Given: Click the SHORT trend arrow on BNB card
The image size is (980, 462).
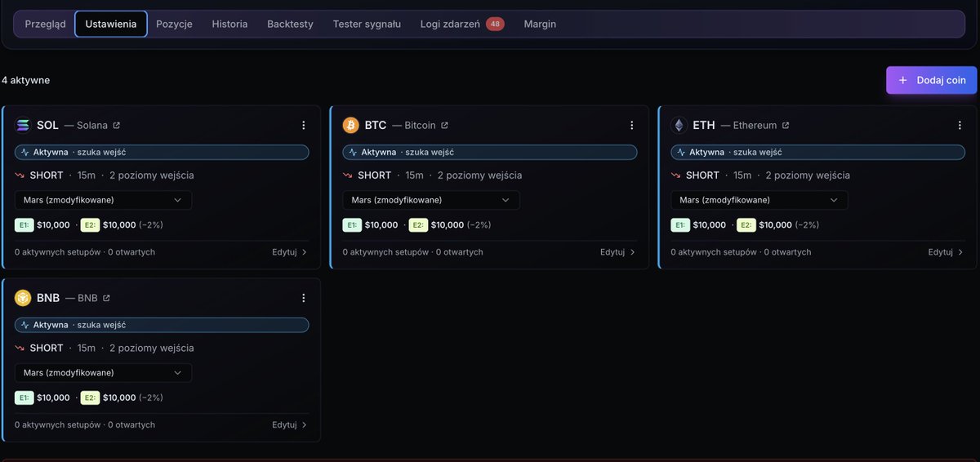Looking at the screenshot, I should (20, 349).
